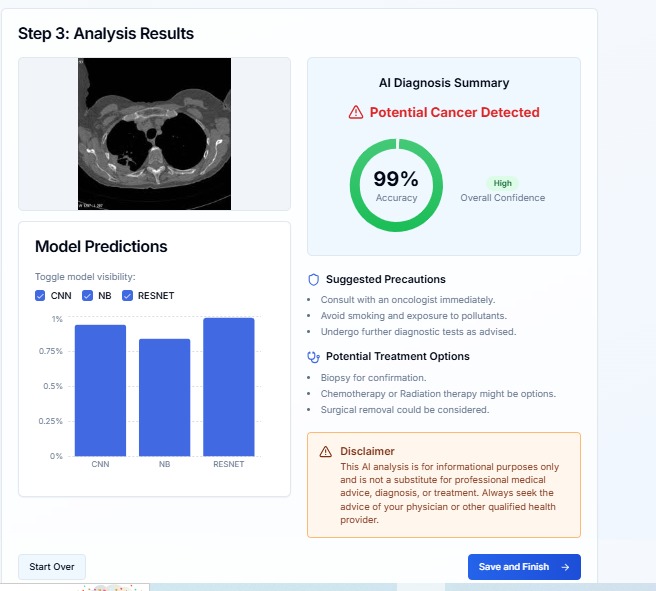Screen dimensions: 656x591
Task: Toggle the CNN model checkbox
Action: 40,295
